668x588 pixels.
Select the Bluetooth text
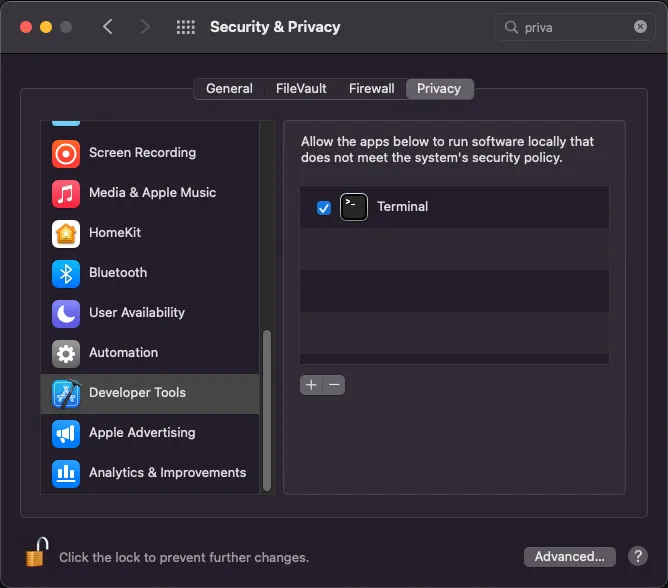coord(118,273)
